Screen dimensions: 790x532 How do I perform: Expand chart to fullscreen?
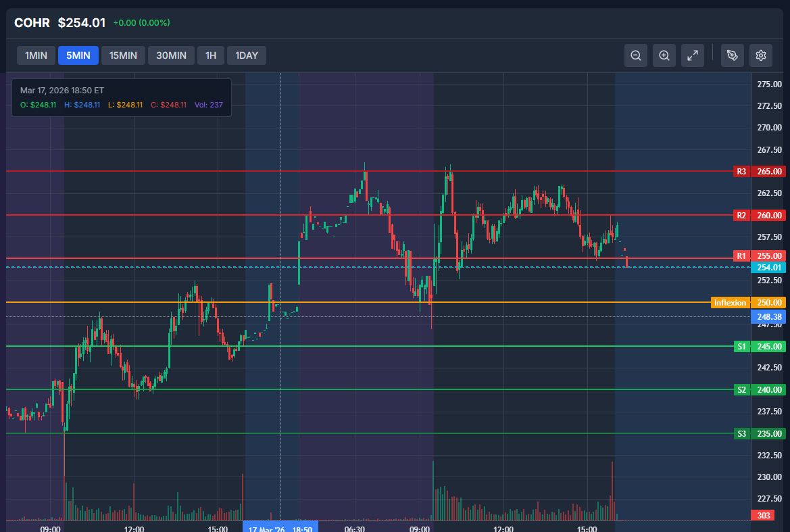[x=693, y=55]
